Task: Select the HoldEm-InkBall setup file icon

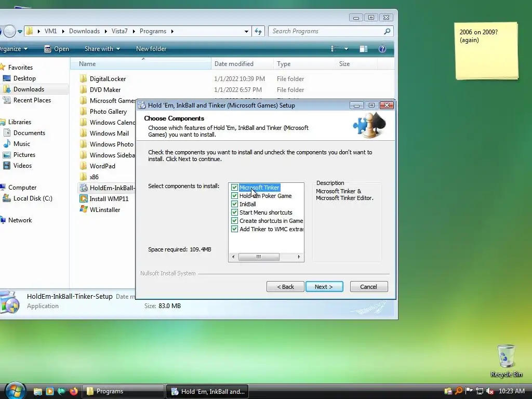Action: click(84, 188)
